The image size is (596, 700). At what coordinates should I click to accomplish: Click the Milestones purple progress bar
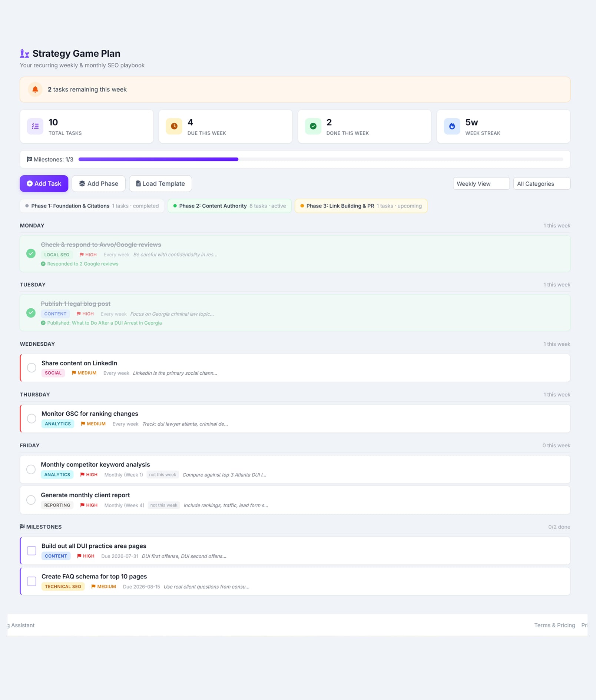pos(158,159)
